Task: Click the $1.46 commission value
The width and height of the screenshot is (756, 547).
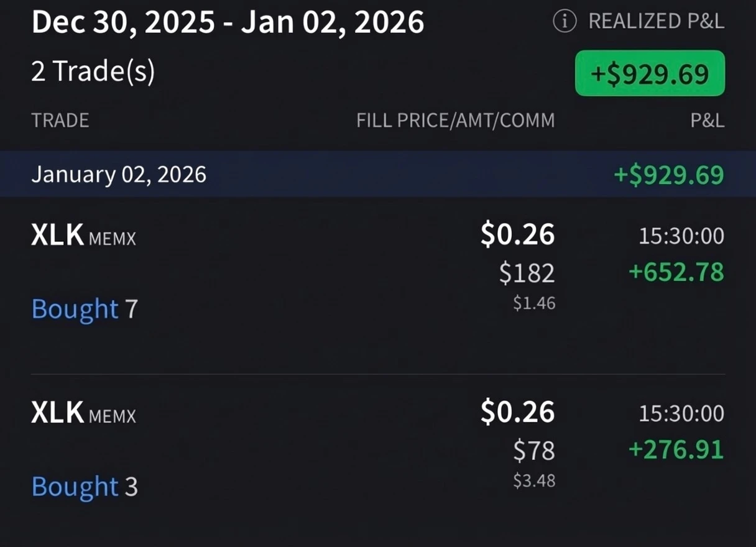Action: [x=533, y=303]
